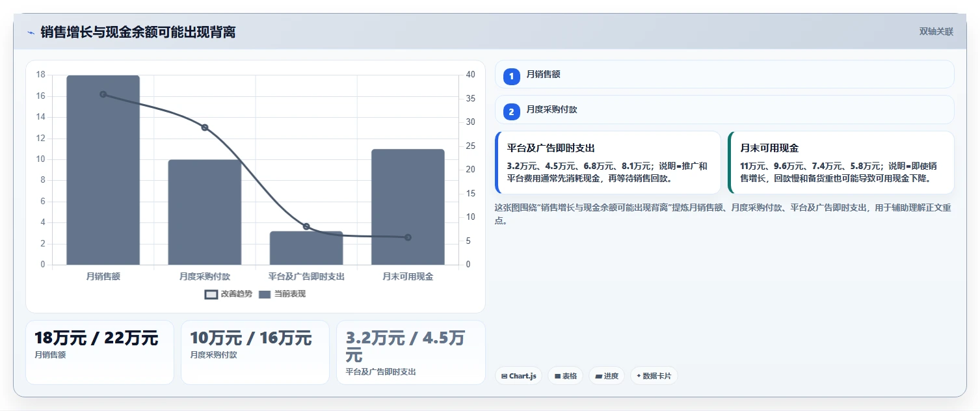Click the Chart.js tag text
The height and width of the screenshot is (411, 980).
pyautogui.click(x=523, y=377)
